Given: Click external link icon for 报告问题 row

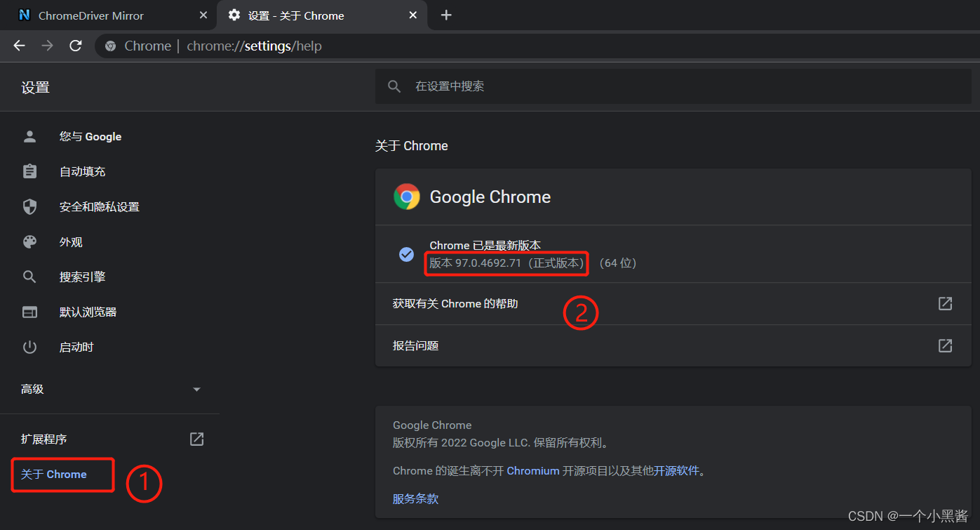Looking at the screenshot, I should point(946,345).
